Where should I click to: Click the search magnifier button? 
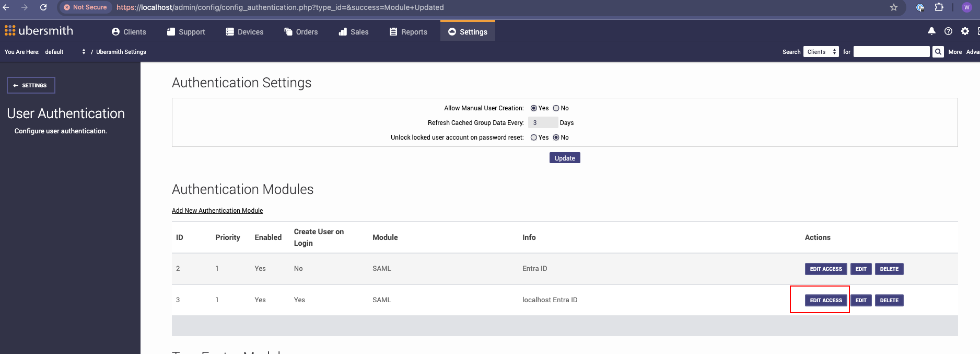(938, 52)
